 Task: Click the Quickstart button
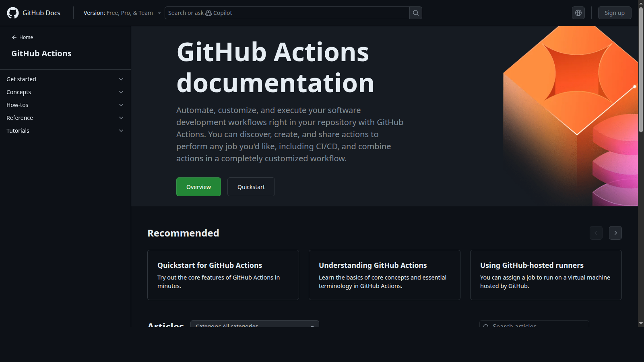tap(251, 187)
